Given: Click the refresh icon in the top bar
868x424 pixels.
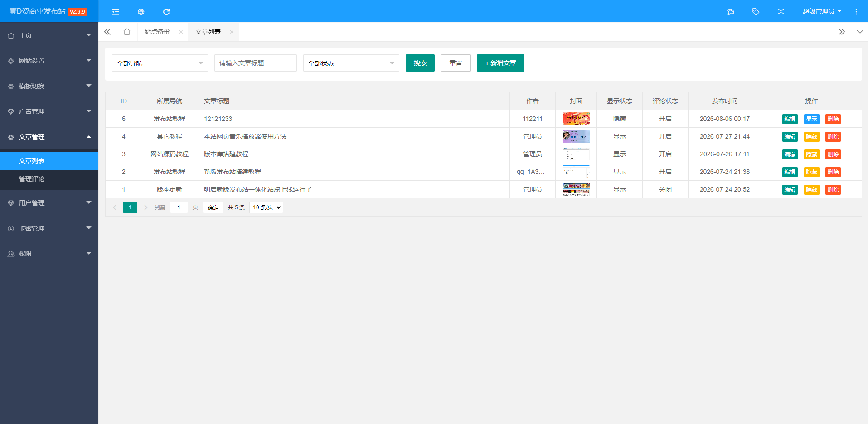Looking at the screenshot, I should point(166,12).
